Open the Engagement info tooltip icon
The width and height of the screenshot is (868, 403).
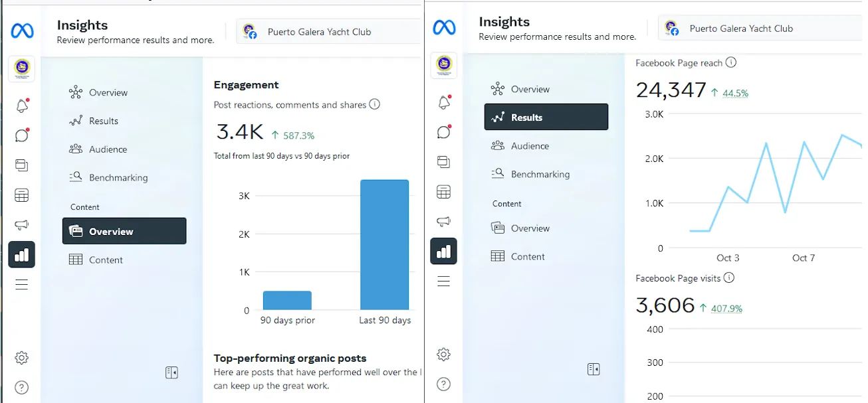pyautogui.click(x=374, y=104)
